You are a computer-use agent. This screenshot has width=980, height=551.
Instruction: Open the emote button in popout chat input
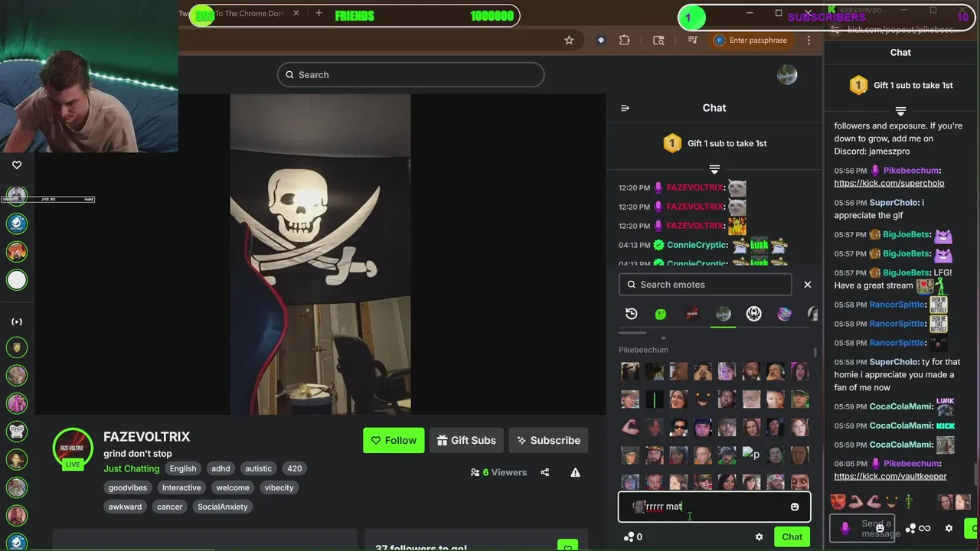click(x=880, y=528)
